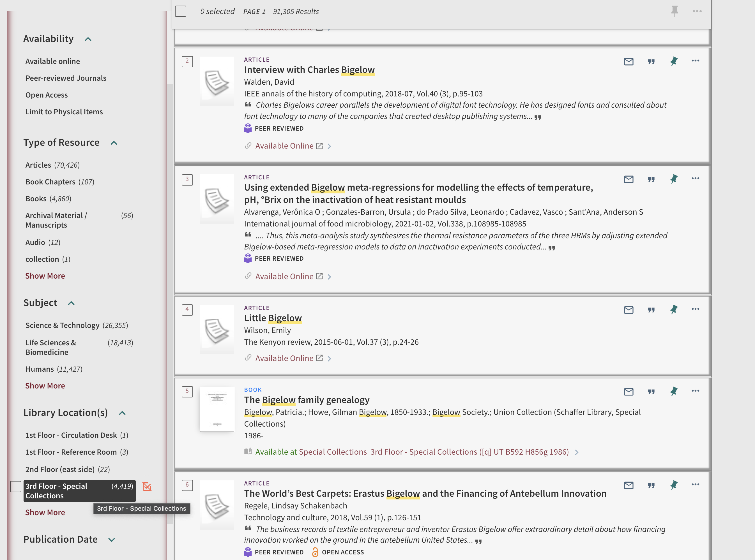Viewport: 755px width, 560px height.
Task: Pin the Bigelow family genealogy book
Action: tap(674, 392)
